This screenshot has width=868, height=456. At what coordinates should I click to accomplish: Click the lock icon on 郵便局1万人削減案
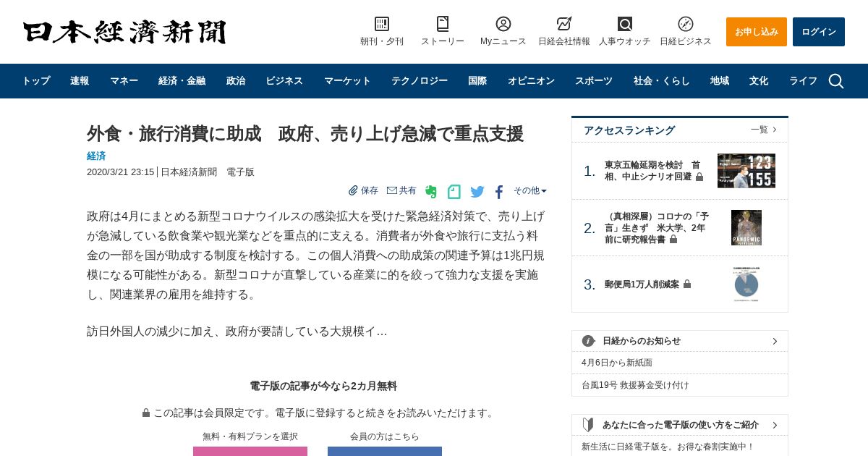point(687,284)
